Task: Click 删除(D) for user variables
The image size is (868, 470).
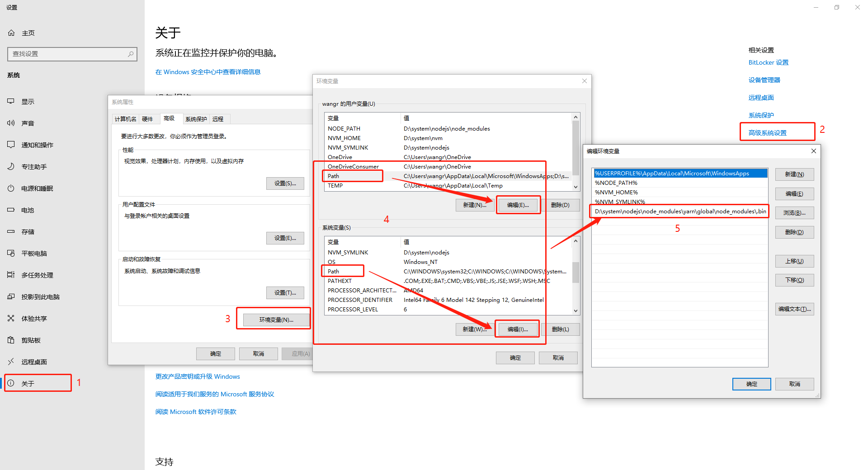Action: click(x=561, y=205)
